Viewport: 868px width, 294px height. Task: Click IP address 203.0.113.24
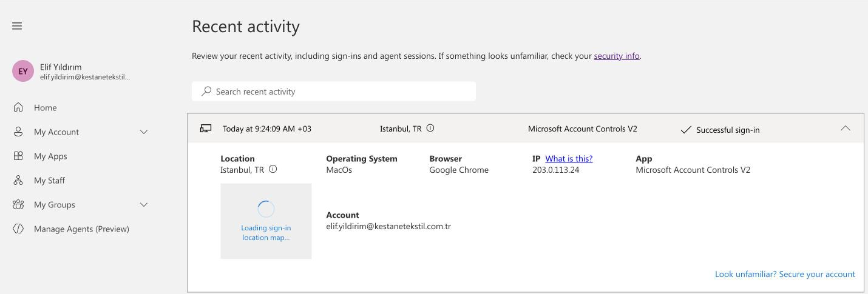click(555, 170)
